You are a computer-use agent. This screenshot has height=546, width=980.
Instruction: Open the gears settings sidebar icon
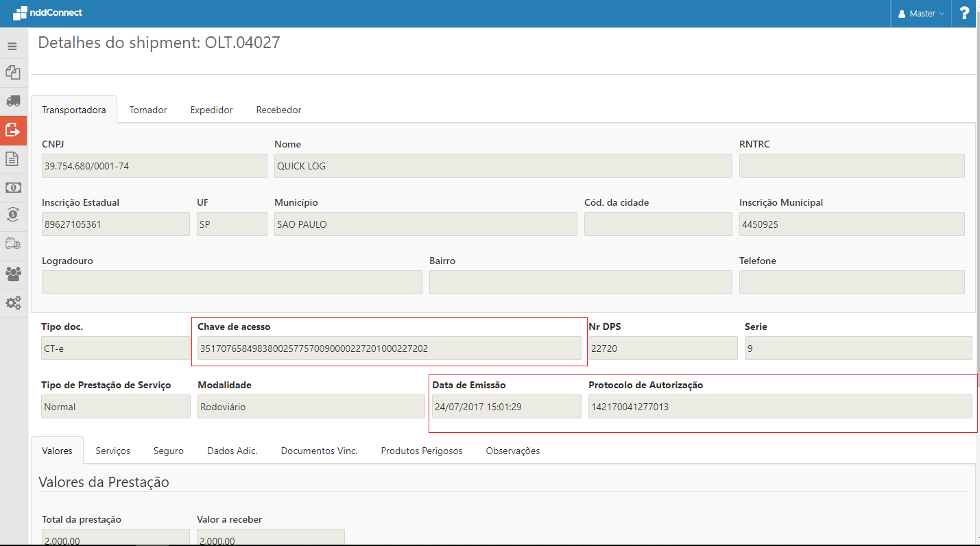[x=12, y=302]
